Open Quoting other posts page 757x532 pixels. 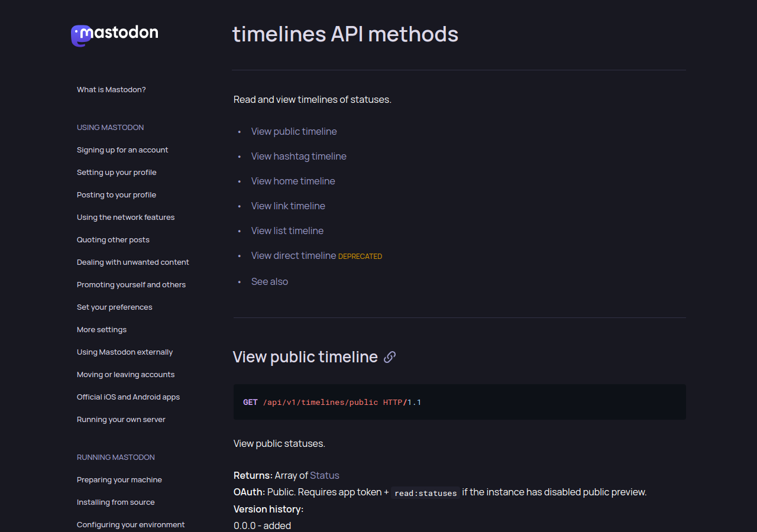coord(113,240)
